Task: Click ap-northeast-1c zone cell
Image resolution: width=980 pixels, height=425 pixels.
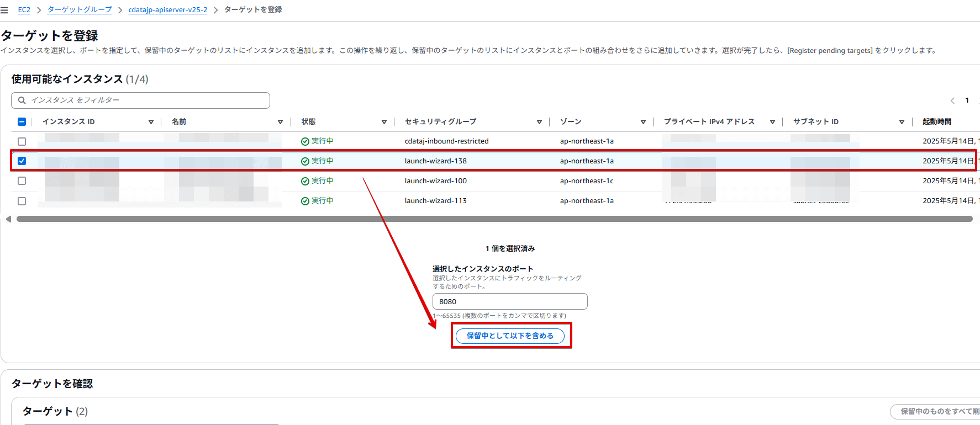Action: click(587, 181)
